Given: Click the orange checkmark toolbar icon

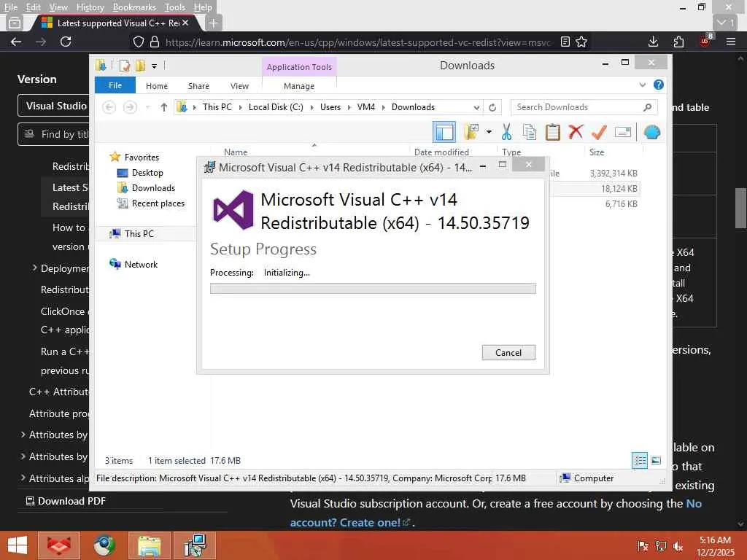Looking at the screenshot, I should point(599,132).
